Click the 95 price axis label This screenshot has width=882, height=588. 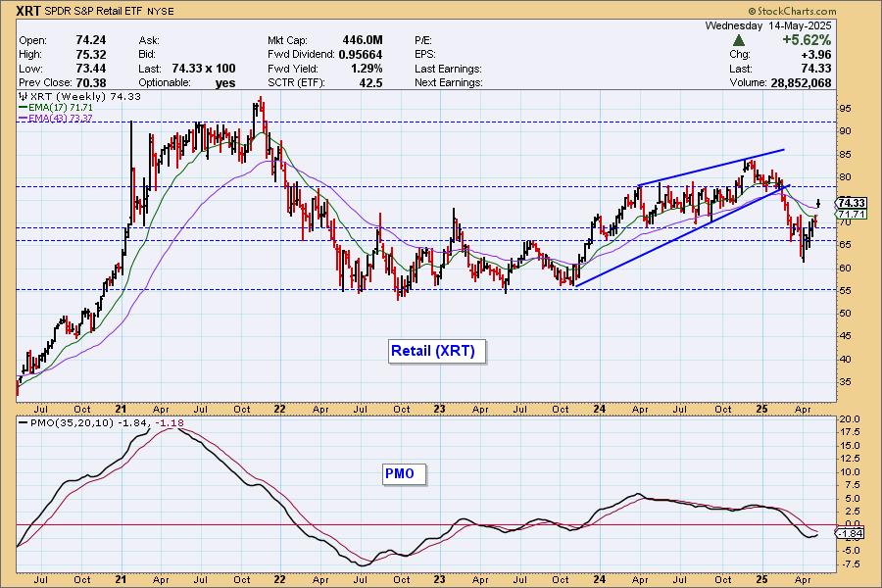click(x=846, y=109)
